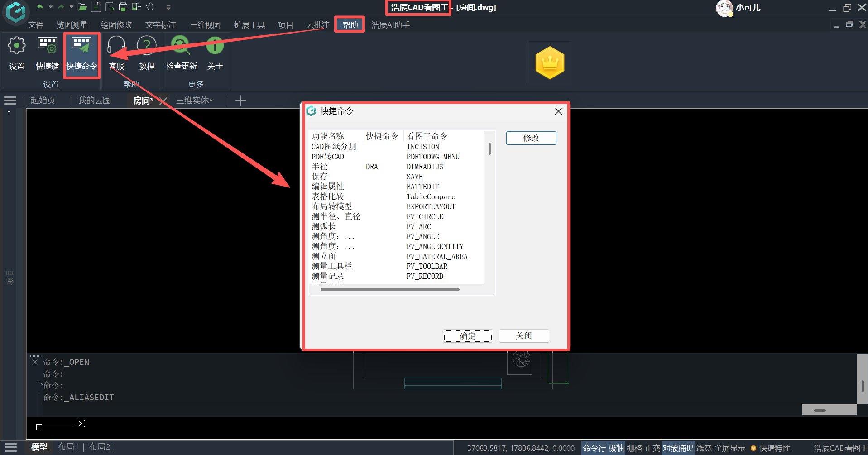Open the 浩辰AI助手 tab

click(x=391, y=25)
